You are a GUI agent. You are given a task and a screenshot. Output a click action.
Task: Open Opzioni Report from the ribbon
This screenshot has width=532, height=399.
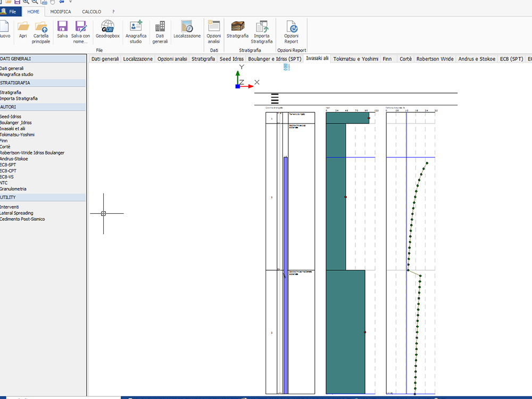coord(291,31)
